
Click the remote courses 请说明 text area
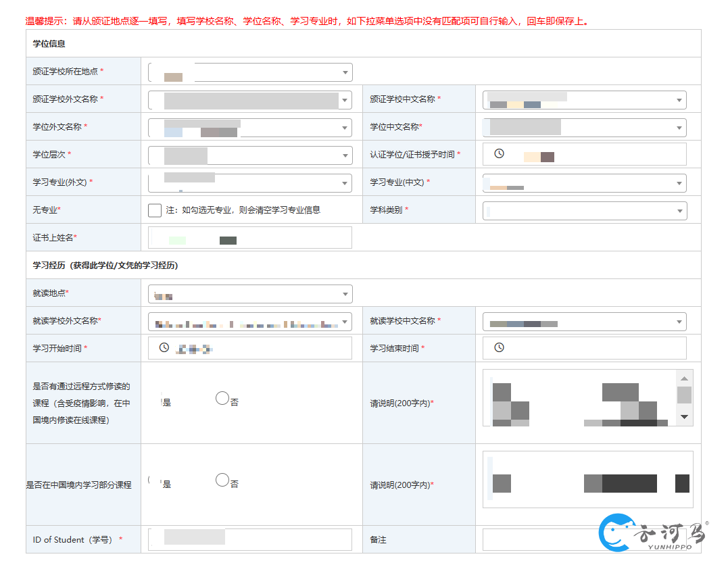[x=588, y=397]
